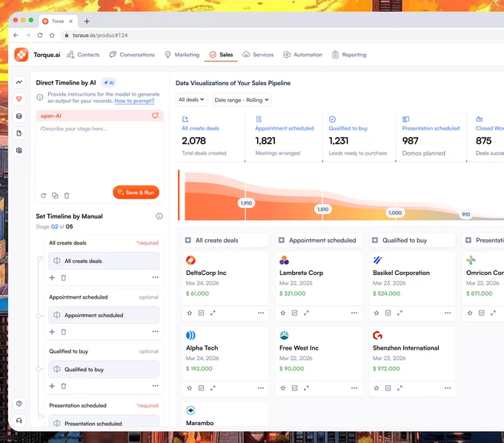Toggle Qualified to buy column checkbox
This screenshot has height=443, width=504.
375,240
